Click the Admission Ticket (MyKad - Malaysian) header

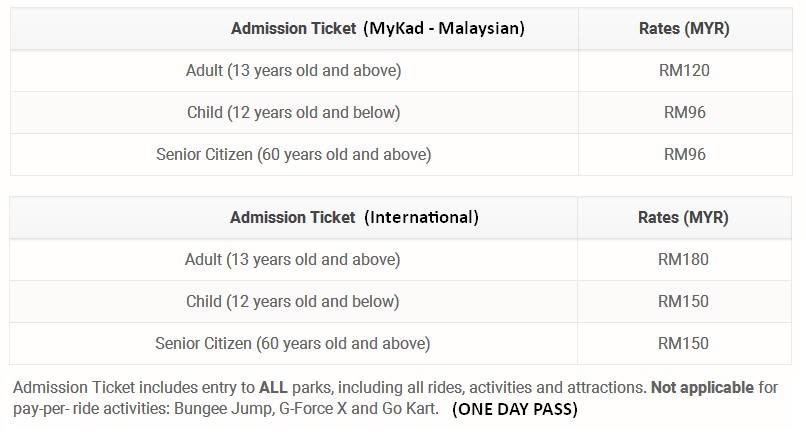tap(378, 28)
